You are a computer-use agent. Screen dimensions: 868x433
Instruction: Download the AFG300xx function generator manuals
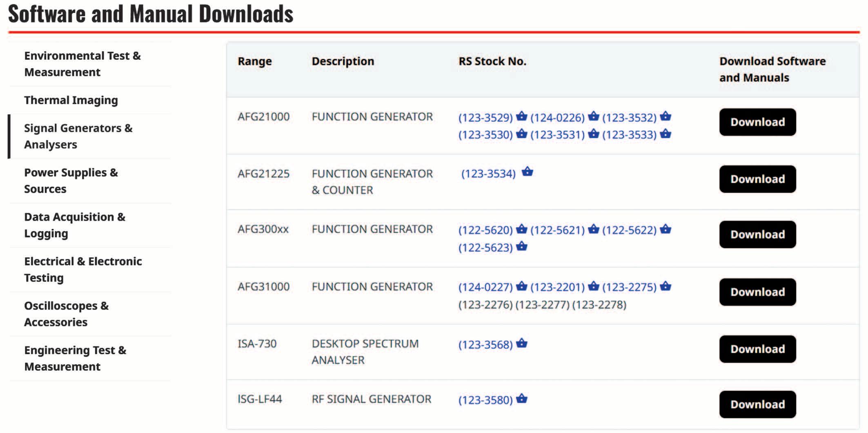[757, 234]
